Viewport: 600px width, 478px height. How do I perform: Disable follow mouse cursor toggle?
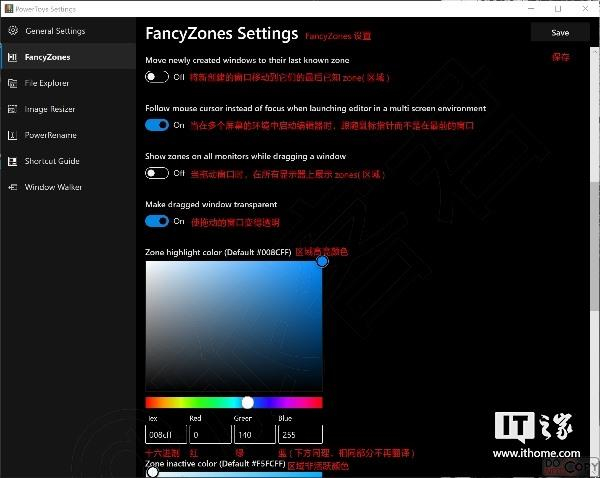[x=157, y=125]
